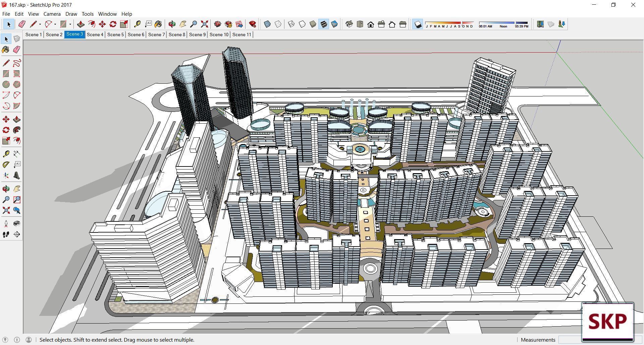The image size is (644, 345).
Task: Pick the Pie tool in left toolbox
Action: (x=17, y=106)
